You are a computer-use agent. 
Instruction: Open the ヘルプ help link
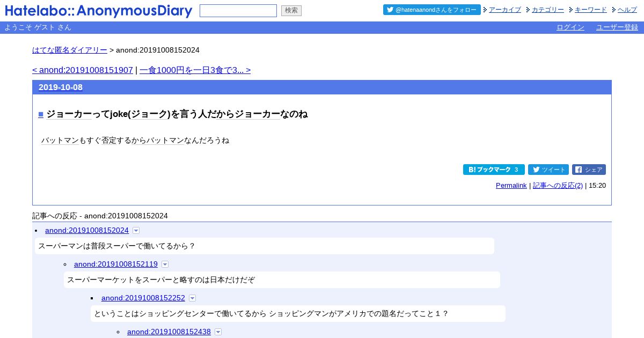click(x=627, y=10)
